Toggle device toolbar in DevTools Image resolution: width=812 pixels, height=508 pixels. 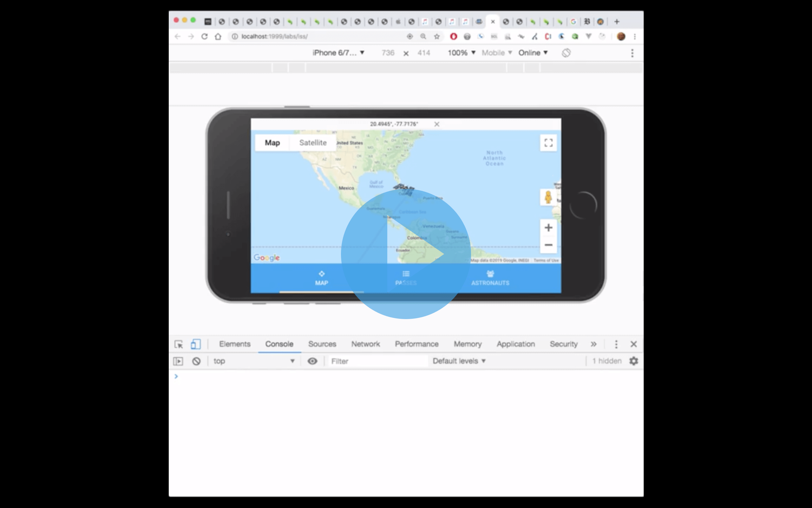(x=196, y=344)
